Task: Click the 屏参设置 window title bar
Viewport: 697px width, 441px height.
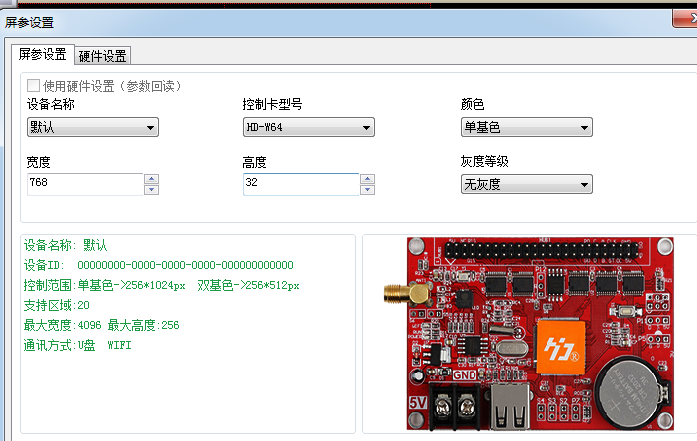Action: tap(300, 21)
